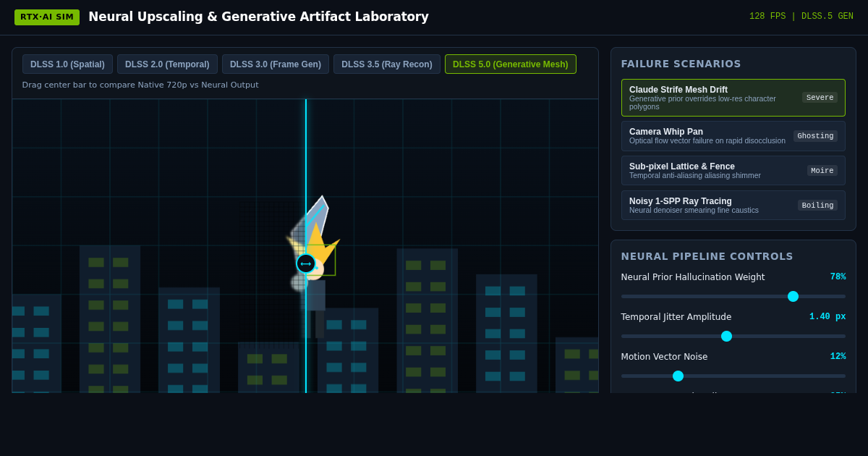Choose Sub-pixel Lattice & Fence scenario
The width and height of the screenshot is (868, 456).
point(733,171)
